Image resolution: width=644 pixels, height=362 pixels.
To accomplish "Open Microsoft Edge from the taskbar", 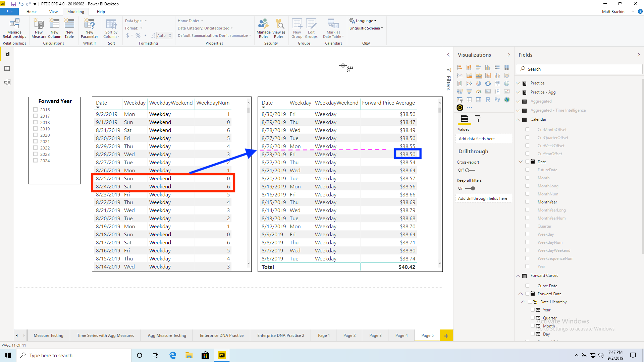I will [x=173, y=355].
